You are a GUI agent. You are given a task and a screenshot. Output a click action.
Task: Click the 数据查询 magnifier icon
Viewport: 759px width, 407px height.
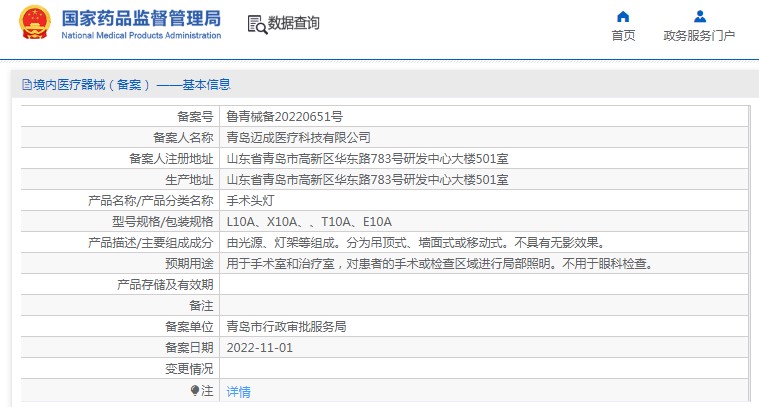[x=256, y=24]
